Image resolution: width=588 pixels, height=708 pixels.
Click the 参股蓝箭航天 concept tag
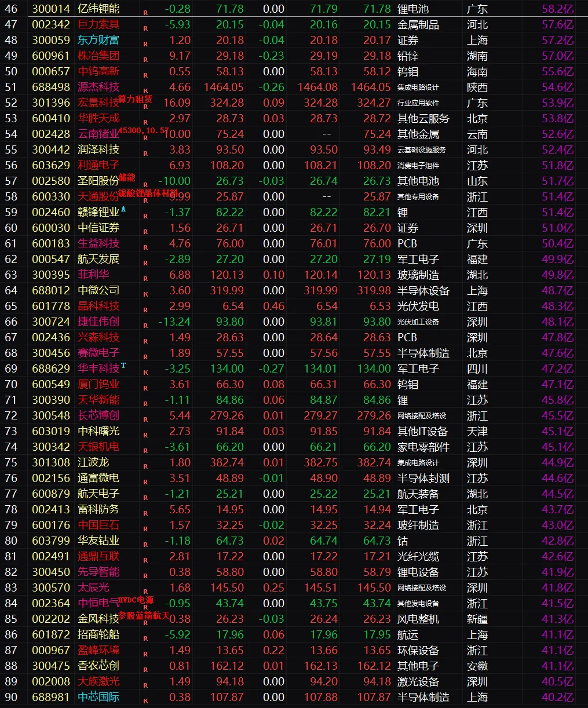click(144, 615)
